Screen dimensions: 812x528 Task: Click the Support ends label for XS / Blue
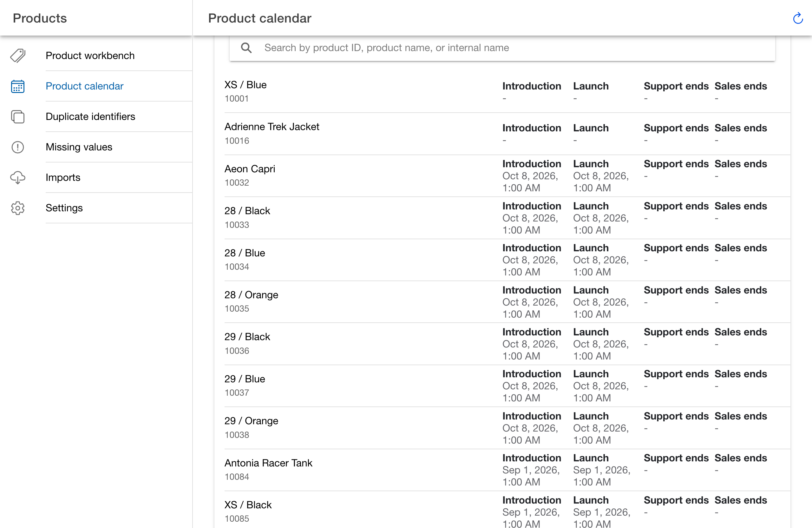pyautogui.click(x=676, y=86)
